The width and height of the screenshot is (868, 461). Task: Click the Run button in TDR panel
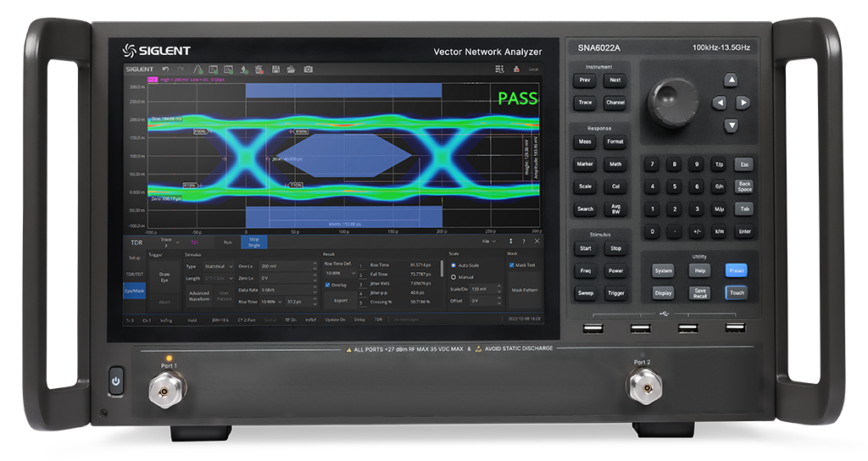coord(227,242)
